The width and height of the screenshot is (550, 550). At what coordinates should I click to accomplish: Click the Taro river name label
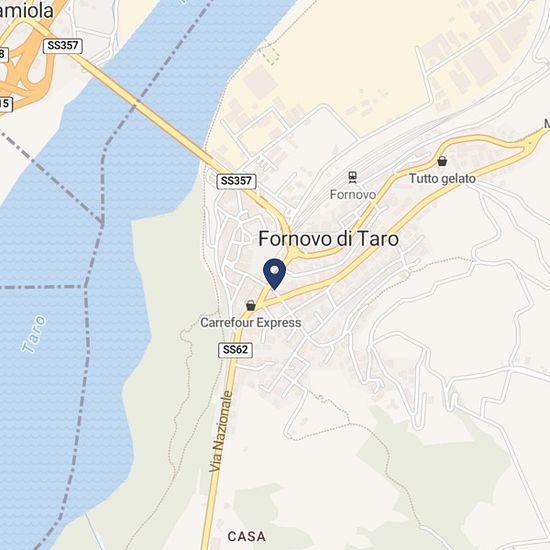34,334
